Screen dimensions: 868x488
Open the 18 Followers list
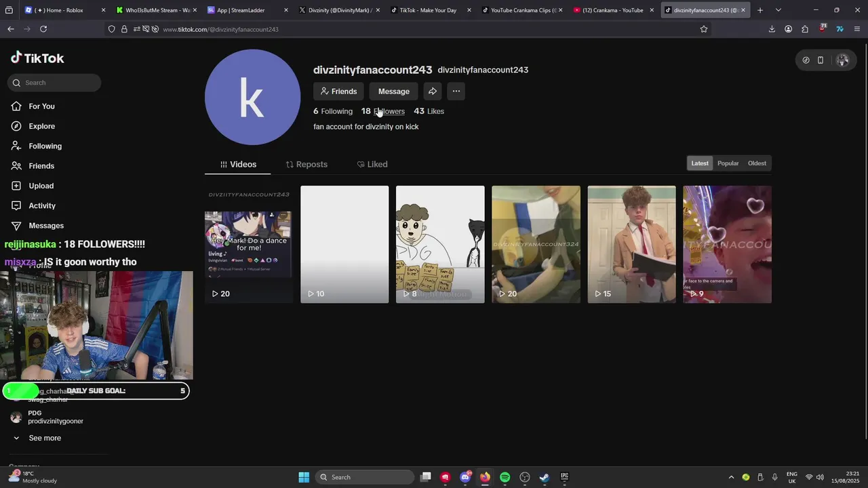click(x=383, y=111)
